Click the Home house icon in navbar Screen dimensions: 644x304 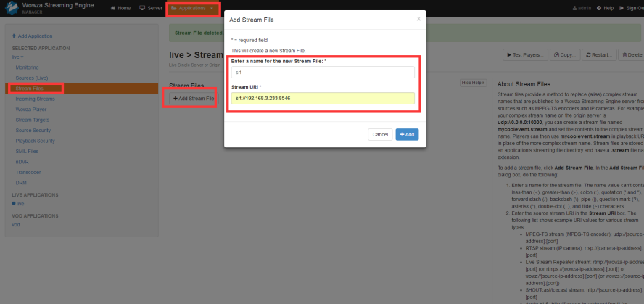click(x=112, y=8)
